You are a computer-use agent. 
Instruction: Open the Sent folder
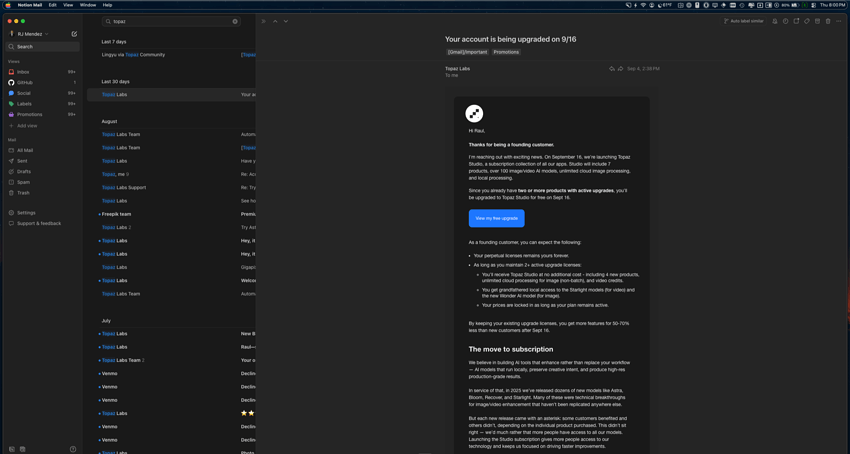coord(42,161)
